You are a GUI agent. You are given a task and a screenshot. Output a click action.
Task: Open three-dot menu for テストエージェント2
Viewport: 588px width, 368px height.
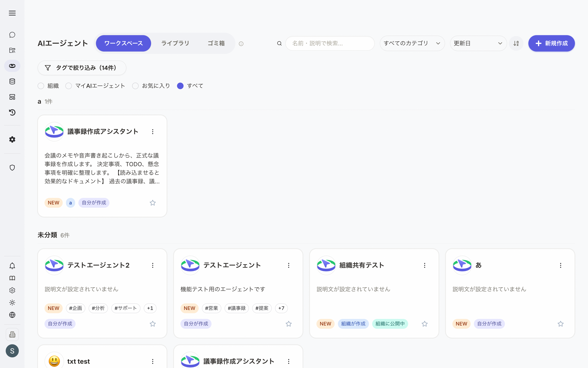153,265
